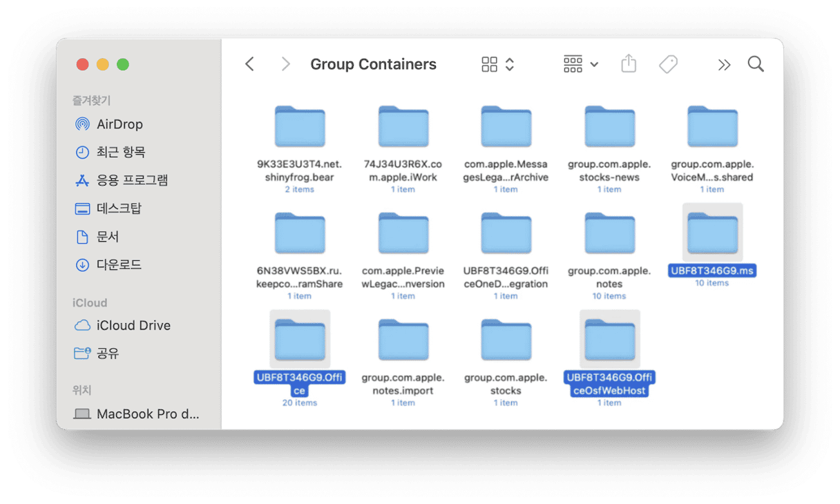Select the 74J34U3R6X.com.apple.iWork folder
The height and width of the screenshot is (504, 840).
pos(403,127)
